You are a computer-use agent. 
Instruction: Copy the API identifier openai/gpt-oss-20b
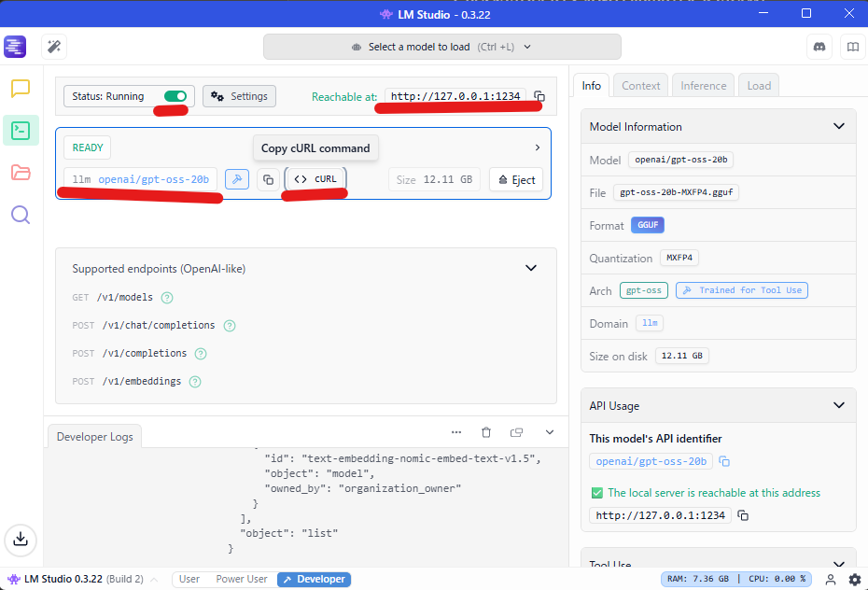[x=724, y=461]
